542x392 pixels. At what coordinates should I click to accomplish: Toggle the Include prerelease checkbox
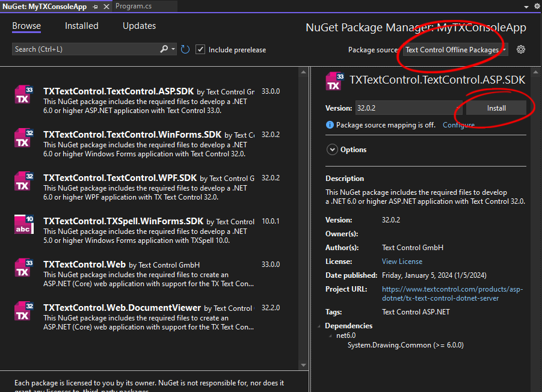click(x=200, y=49)
